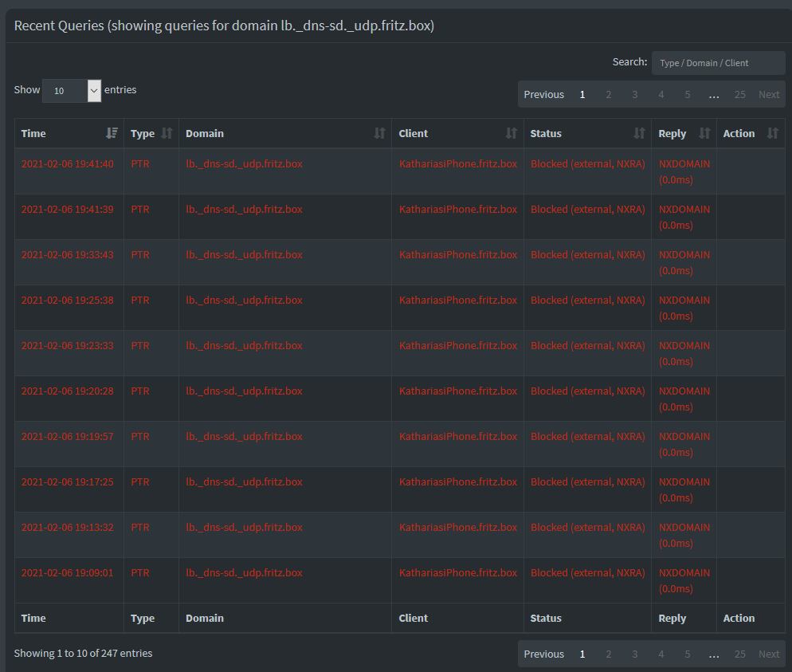Viewport: 792px width, 672px height.
Task: Click the Action column sort arrows
Action: (772, 133)
